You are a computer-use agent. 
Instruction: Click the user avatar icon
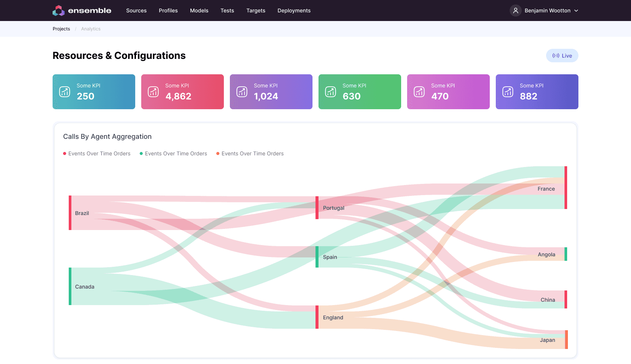click(516, 11)
